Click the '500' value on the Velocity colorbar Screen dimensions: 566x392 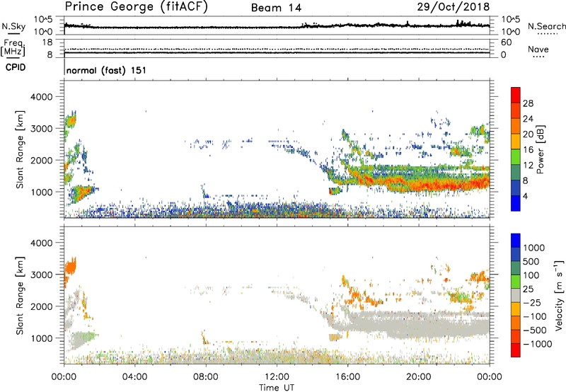531,261
